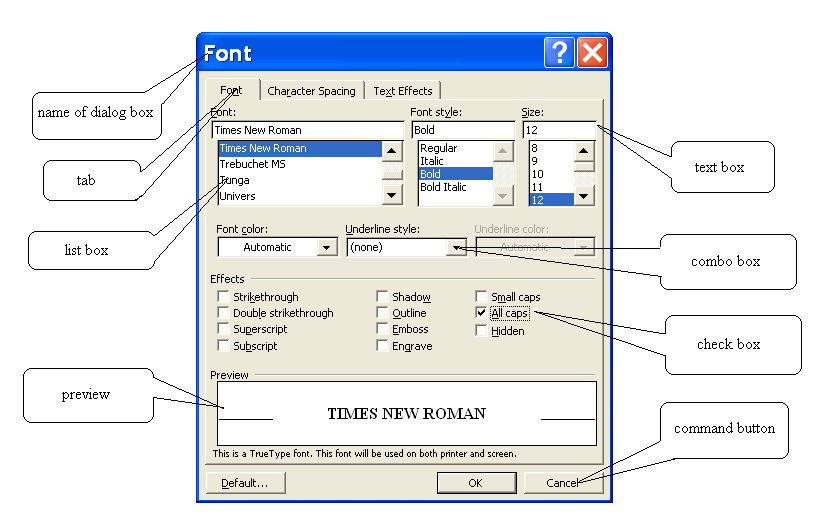Switch to the Character Spacing tab
This screenshot has height=520, width=829.
[x=311, y=91]
